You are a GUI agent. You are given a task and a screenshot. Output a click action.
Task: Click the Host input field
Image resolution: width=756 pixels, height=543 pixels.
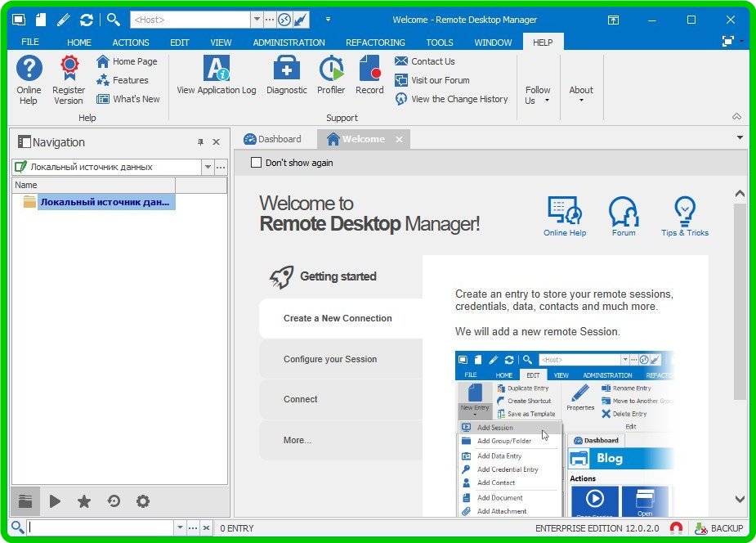coord(190,20)
